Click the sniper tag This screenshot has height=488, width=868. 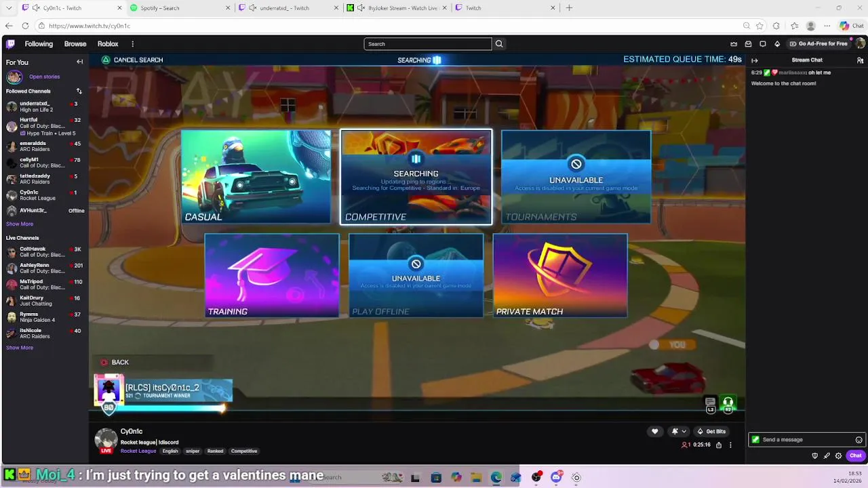(193, 451)
